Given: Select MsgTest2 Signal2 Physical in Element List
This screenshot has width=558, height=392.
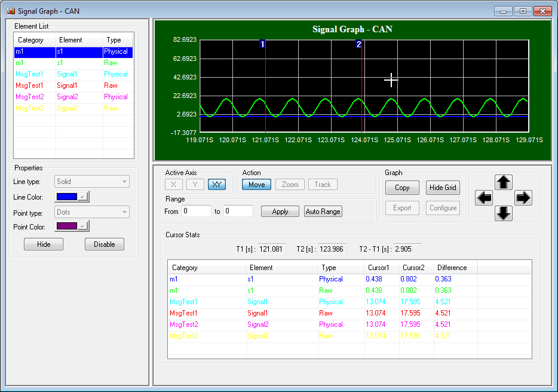Looking at the screenshot, I should (73, 97).
